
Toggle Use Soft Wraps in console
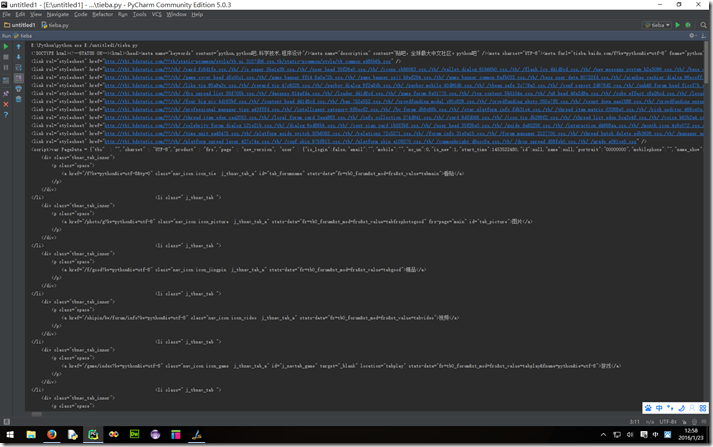(19, 68)
